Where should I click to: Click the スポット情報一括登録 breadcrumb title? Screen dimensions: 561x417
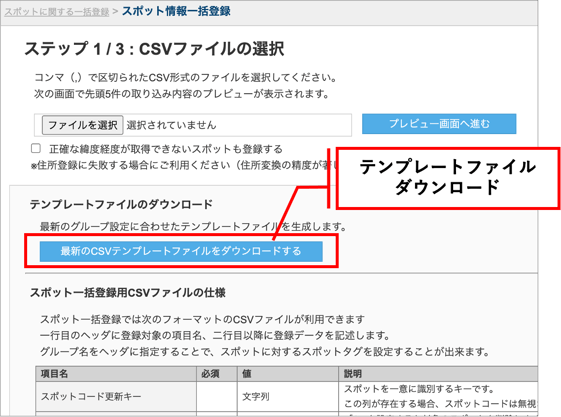[176, 11]
